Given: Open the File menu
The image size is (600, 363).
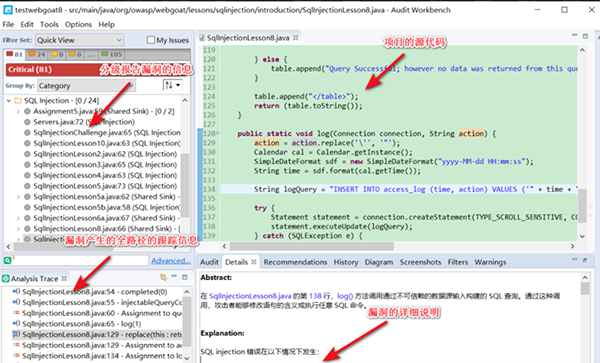Looking at the screenshot, I should (x=8, y=24).
